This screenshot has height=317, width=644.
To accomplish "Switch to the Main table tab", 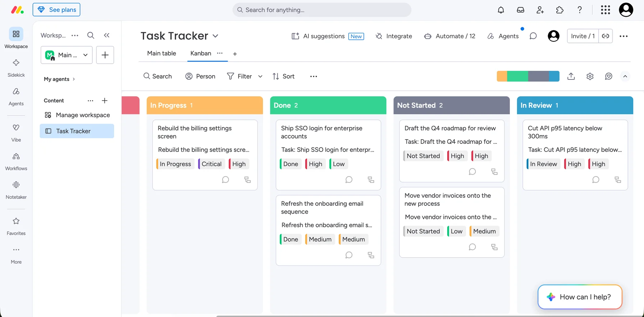I will (x=162, y=53).
